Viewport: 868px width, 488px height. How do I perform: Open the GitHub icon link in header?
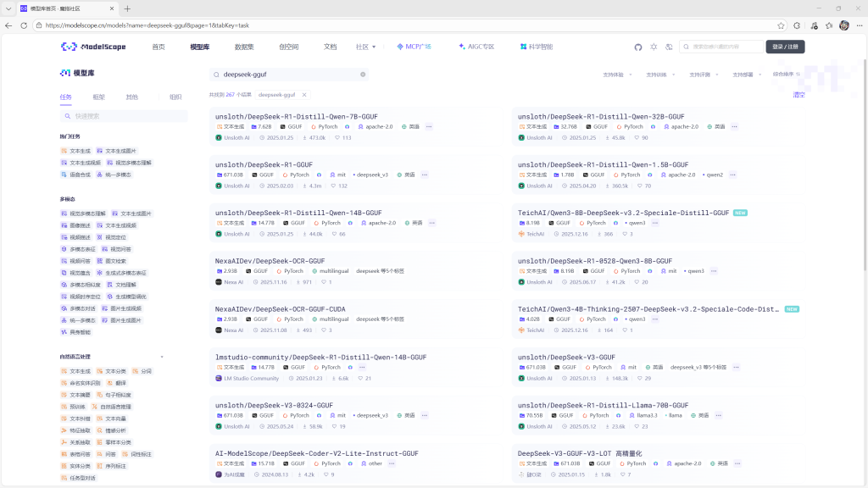pyautogui.click(x=638, y=47)
